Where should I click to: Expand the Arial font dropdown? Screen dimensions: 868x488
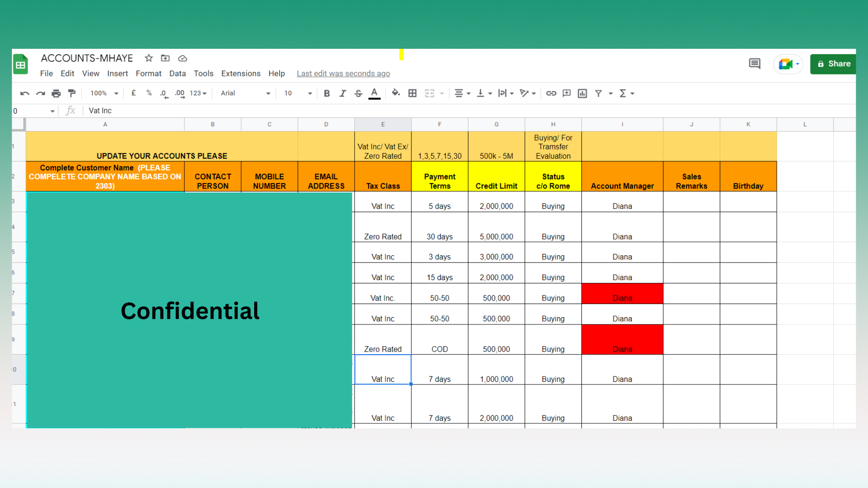tap(245, 94)
